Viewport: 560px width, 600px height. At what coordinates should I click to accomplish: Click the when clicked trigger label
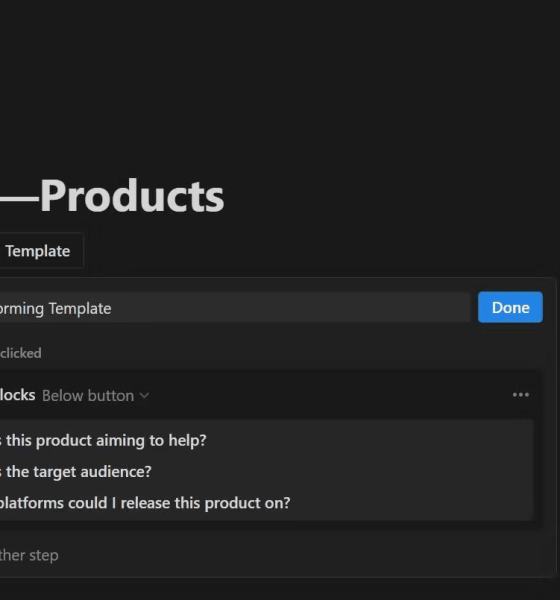(x=21, y=353)
